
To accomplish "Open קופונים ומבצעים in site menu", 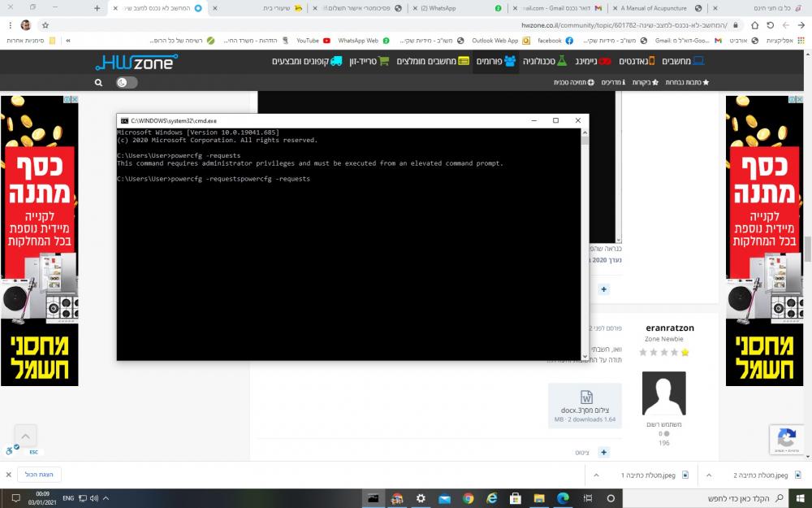I will 307,61.
